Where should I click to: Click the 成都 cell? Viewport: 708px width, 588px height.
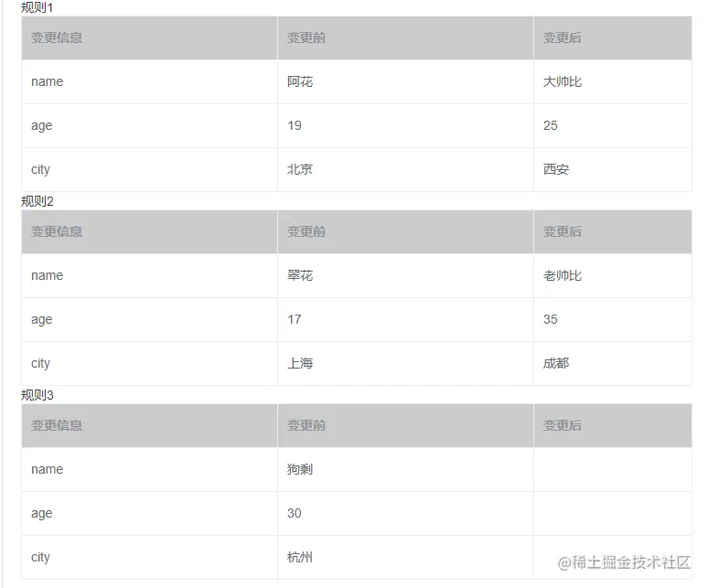(x=556, y=364)
